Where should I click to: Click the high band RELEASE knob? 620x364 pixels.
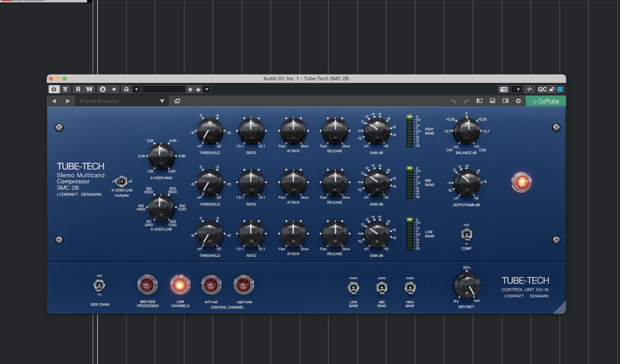[335, 131]
